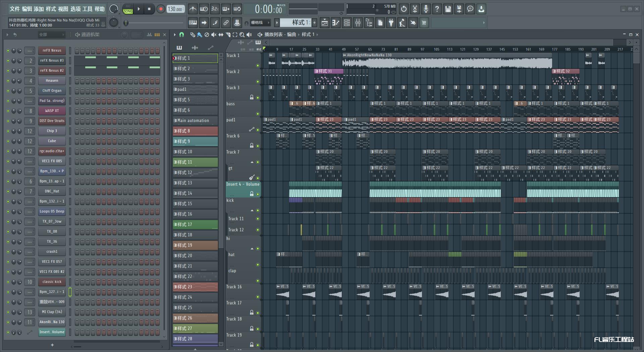The height and width of the screenshot is (352, 644).
Task: Open the 样式 (Patterns) menu
Action: click(x=51, y=9)
